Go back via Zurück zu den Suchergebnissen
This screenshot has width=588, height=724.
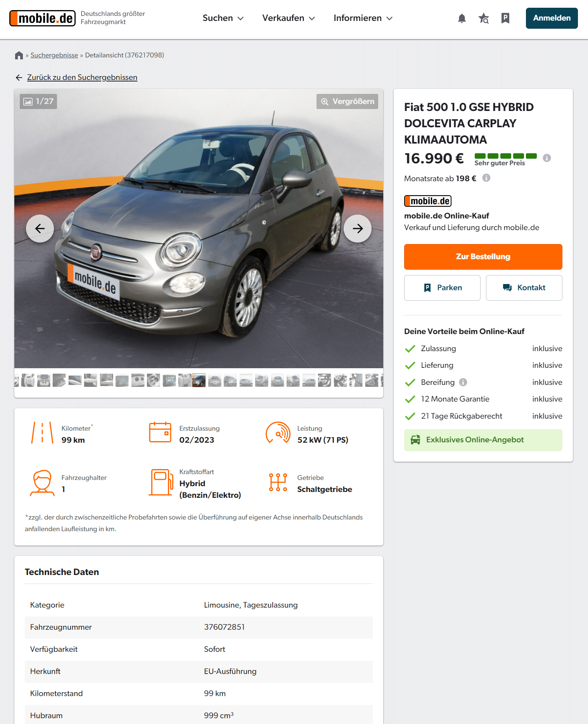pos(82,78)
